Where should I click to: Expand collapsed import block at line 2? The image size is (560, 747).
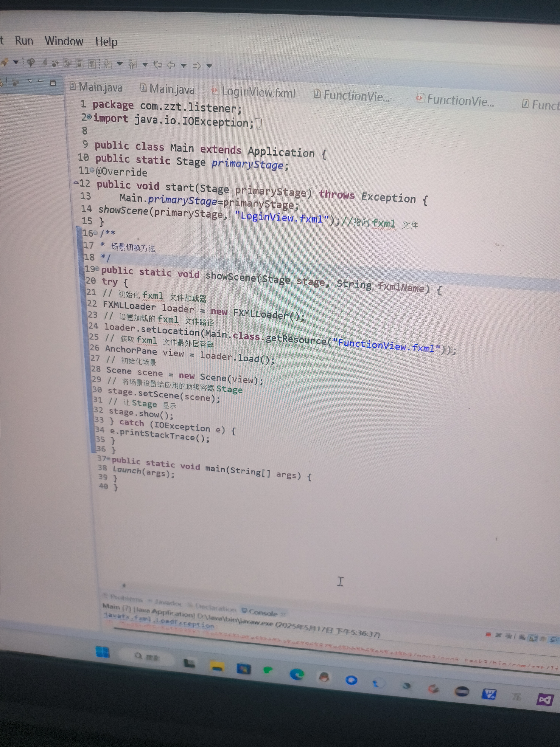point(89,117)
